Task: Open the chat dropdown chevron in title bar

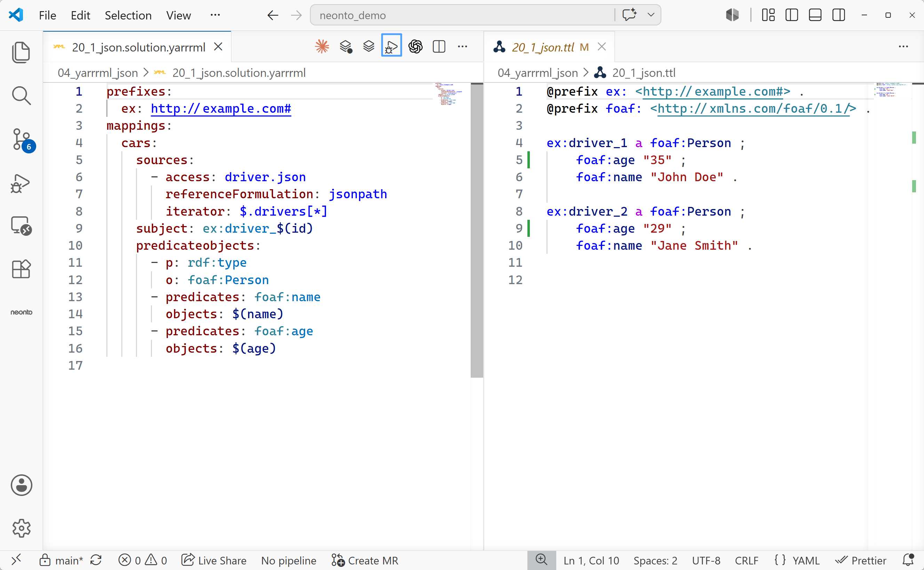Action: pyautogui.click(x=651, y=15)
